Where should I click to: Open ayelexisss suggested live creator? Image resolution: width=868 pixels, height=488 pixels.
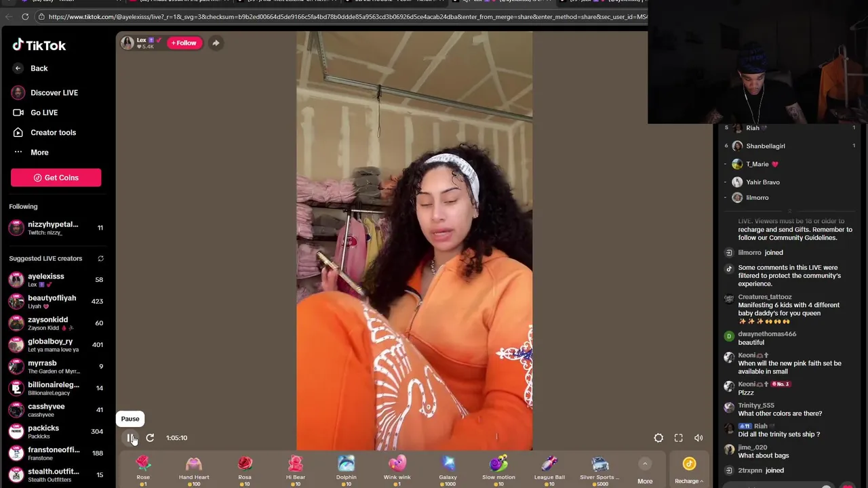tap(56, 280)
